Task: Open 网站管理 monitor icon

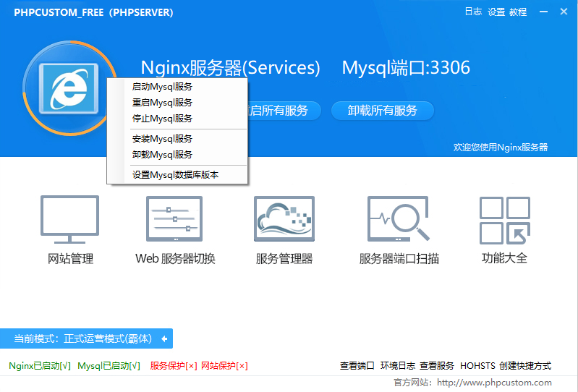Action: coord(69,220)
